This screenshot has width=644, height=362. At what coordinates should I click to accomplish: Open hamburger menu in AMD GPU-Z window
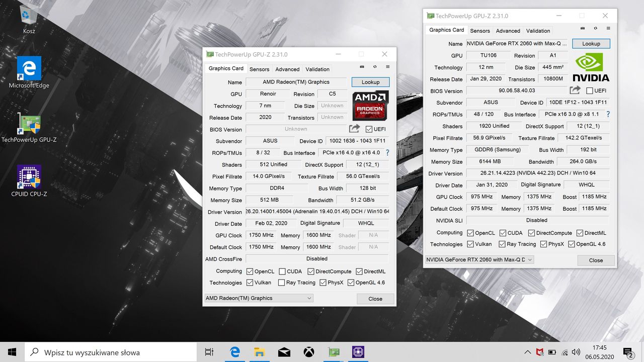[x=387, y=67]
